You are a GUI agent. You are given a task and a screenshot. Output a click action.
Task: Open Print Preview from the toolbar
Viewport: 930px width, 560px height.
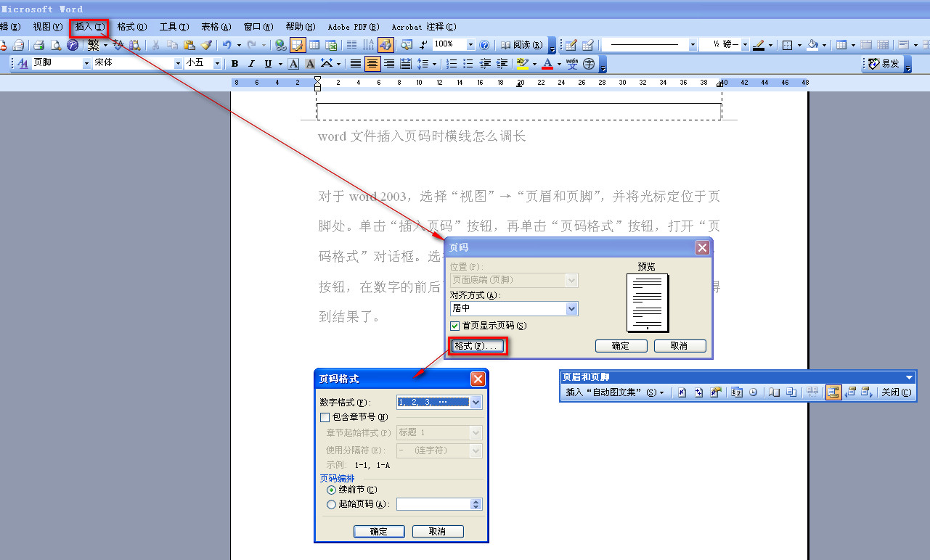click(x=56, y=45)
